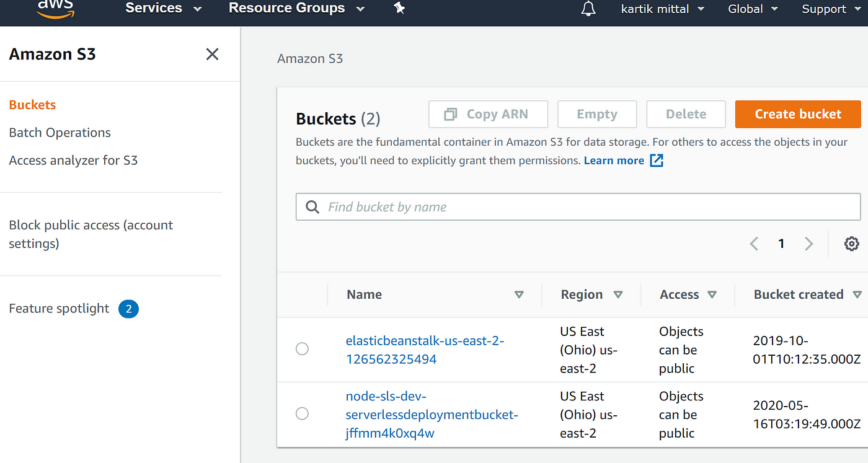This screenshot has height=463, width=868.
Task: Open the node-sls-dev-serverlessdeploymentbucket bucket link
Action: click(432, 415)
